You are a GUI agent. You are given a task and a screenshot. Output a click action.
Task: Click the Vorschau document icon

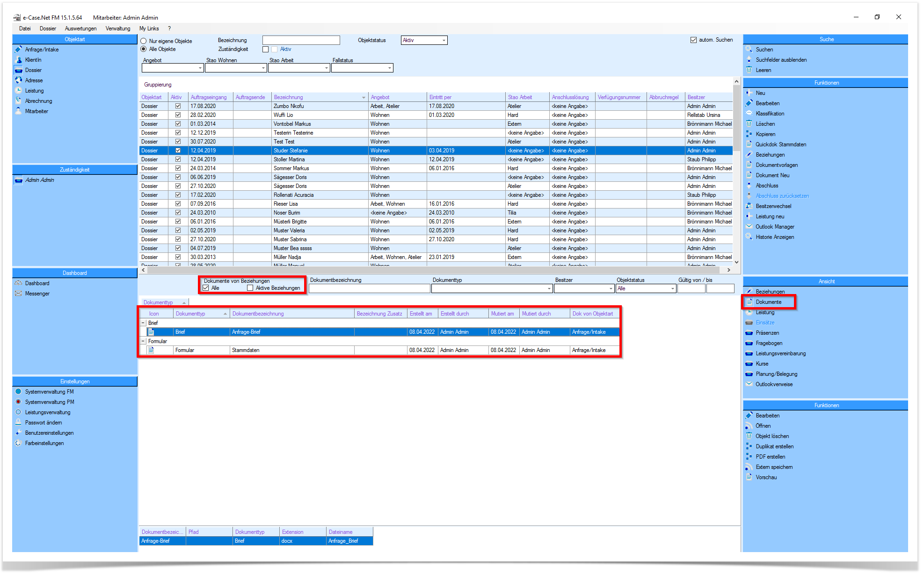coord(749,477)
